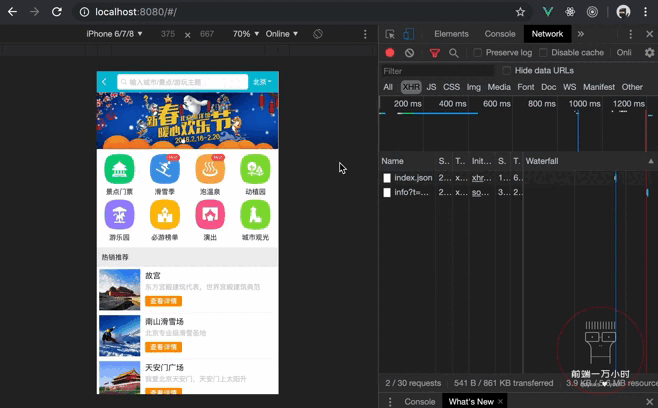Filter requests by CSS
Screen dimensions: 658x408
pyautogui.click(x=452, y=87)
